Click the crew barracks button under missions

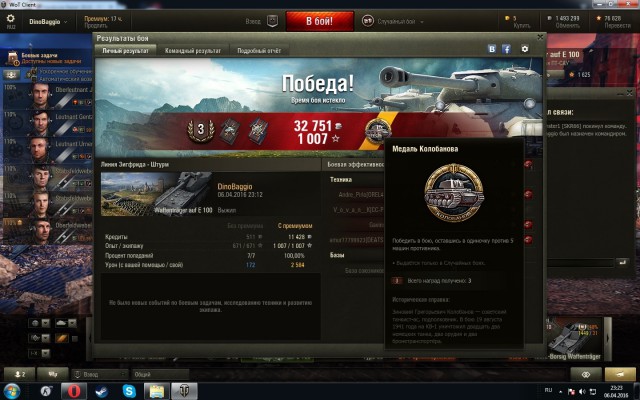coord(11,75)
